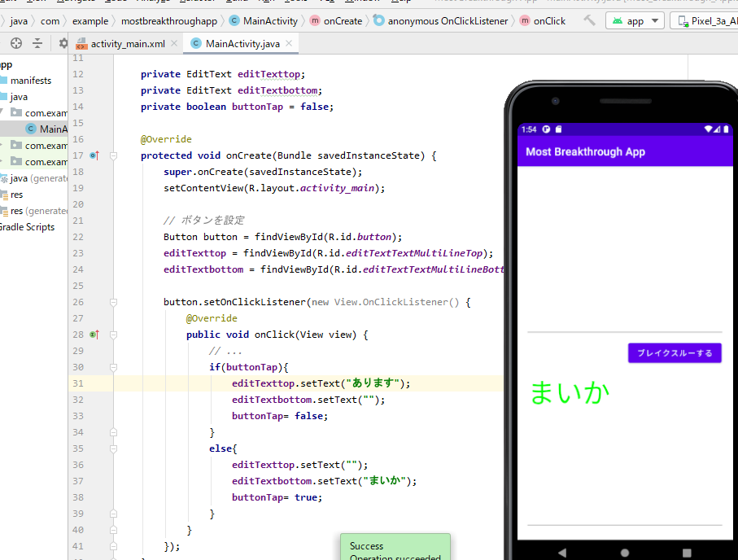The height and width of the screenshot is (560, 738).
Task: Click the collapse all icon in project panel
Action: point(37,43)
